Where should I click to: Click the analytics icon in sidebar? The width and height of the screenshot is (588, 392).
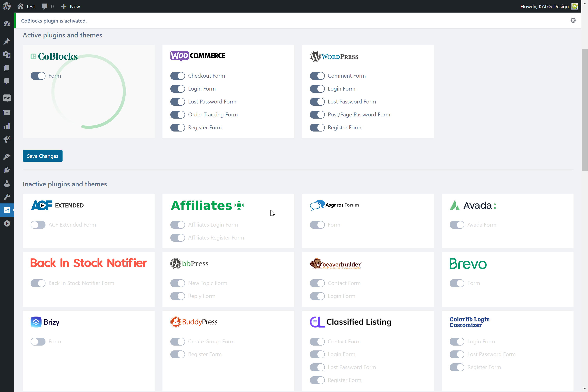[x=6, y=126]
